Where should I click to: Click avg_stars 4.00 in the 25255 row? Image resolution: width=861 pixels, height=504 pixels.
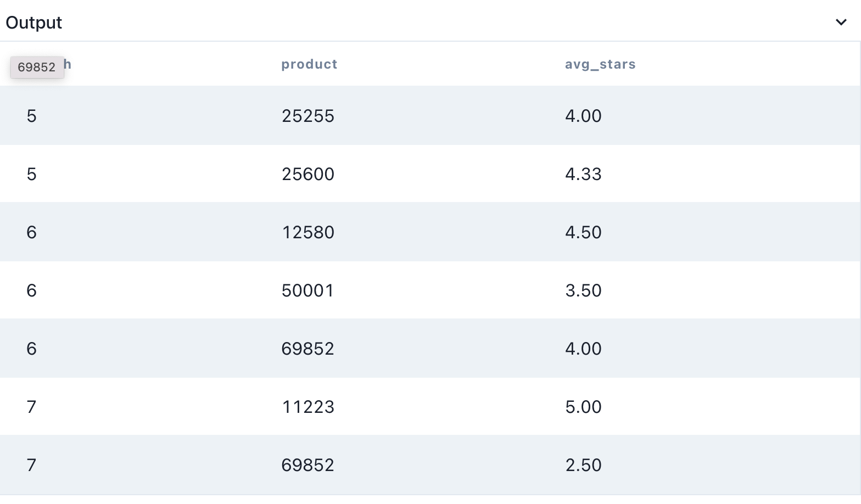(x=583, y=116)
